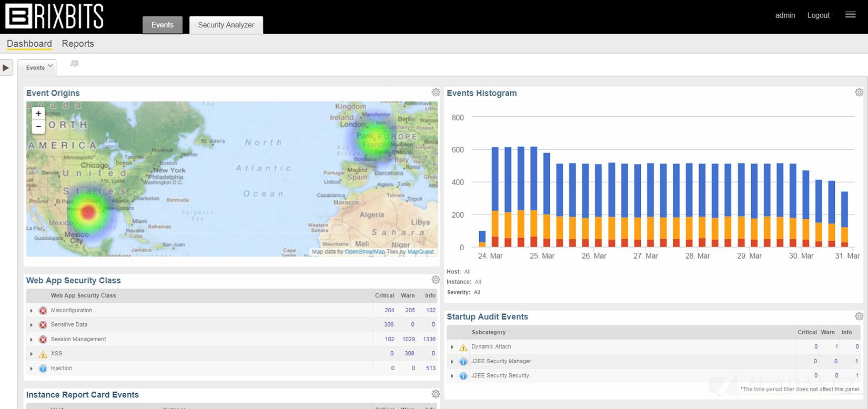This screenshot has width=868, height=409.
Task: Expand the Session Management row
Action: click(x=32, y=340)
